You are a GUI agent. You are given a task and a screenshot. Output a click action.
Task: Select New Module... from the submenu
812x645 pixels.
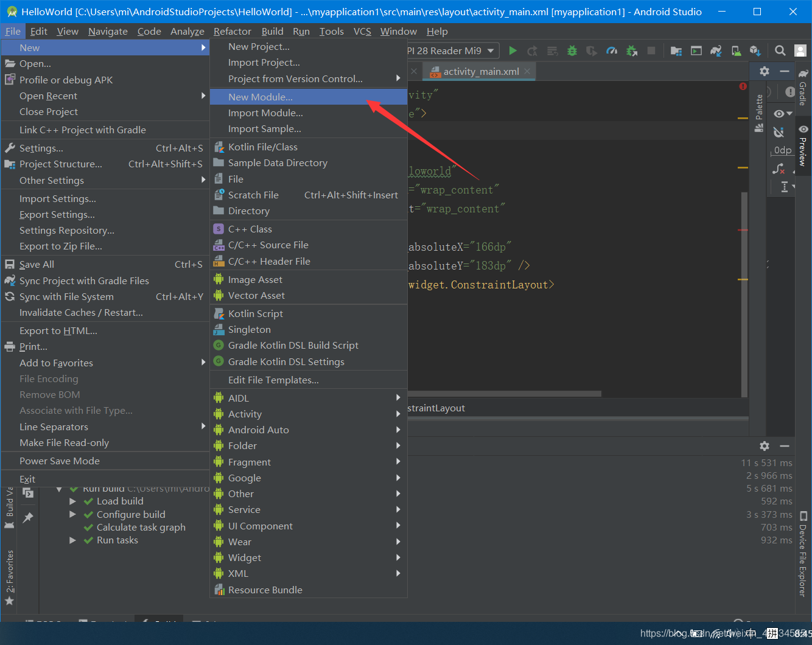(309, 97)
